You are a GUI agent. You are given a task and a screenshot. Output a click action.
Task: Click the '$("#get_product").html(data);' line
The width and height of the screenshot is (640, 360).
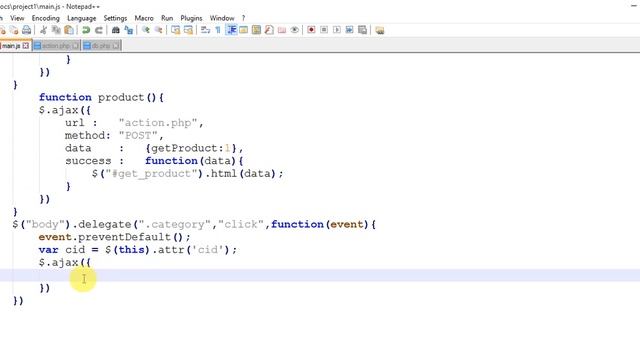[187, 173]
